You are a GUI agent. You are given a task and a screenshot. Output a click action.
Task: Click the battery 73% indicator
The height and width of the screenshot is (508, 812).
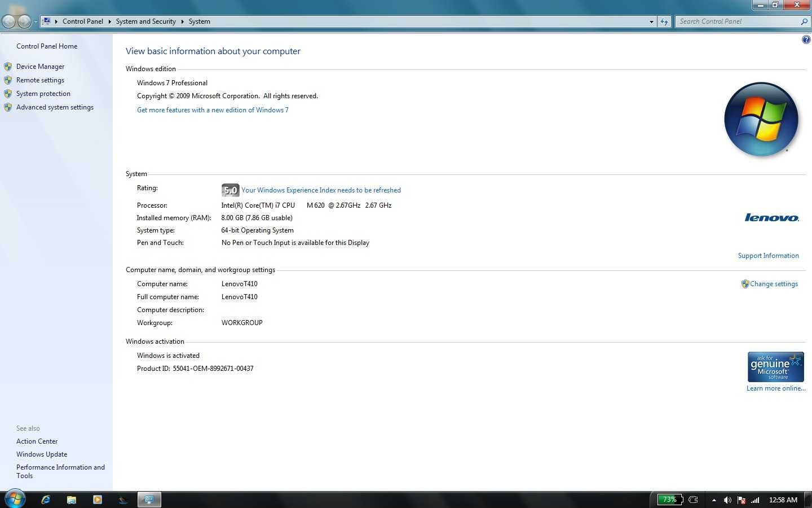(x=670, y=500)
